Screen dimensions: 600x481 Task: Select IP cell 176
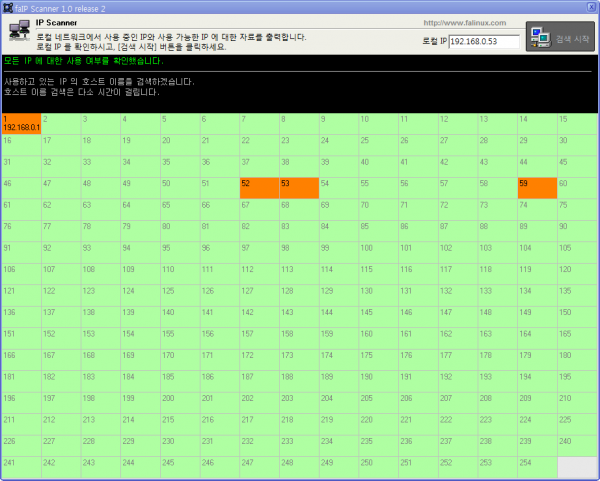point(418,359)
